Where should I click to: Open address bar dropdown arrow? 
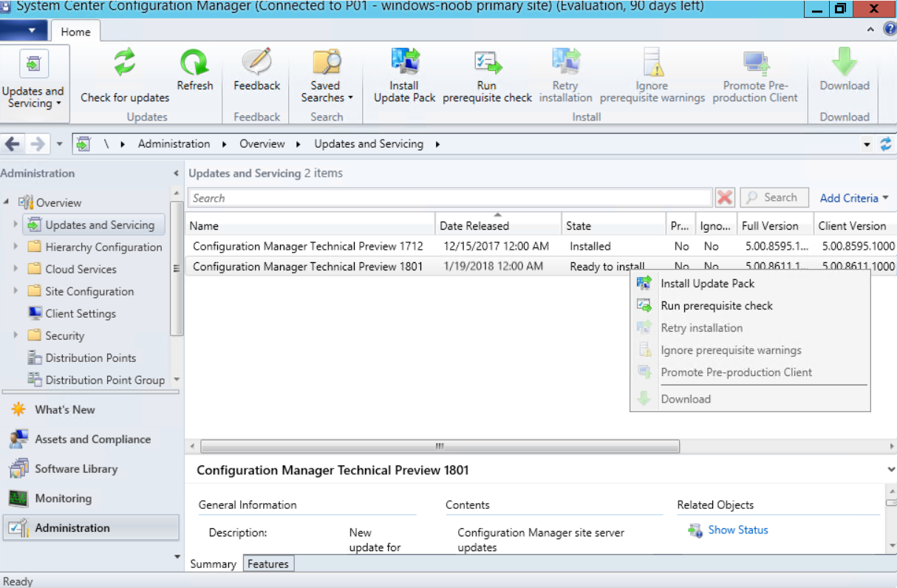coord(867,144)
